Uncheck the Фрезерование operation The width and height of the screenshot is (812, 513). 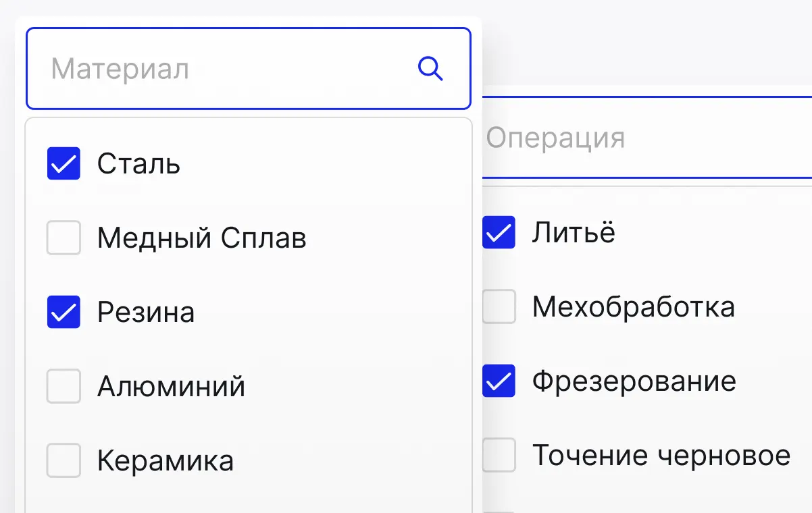click(499, 381)
